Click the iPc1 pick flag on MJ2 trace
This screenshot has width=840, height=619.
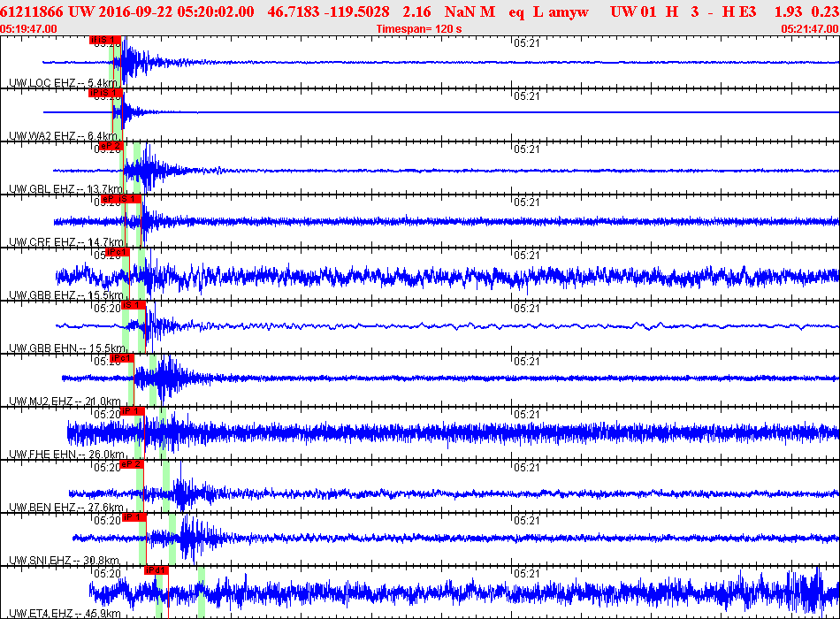click(123, 358)
